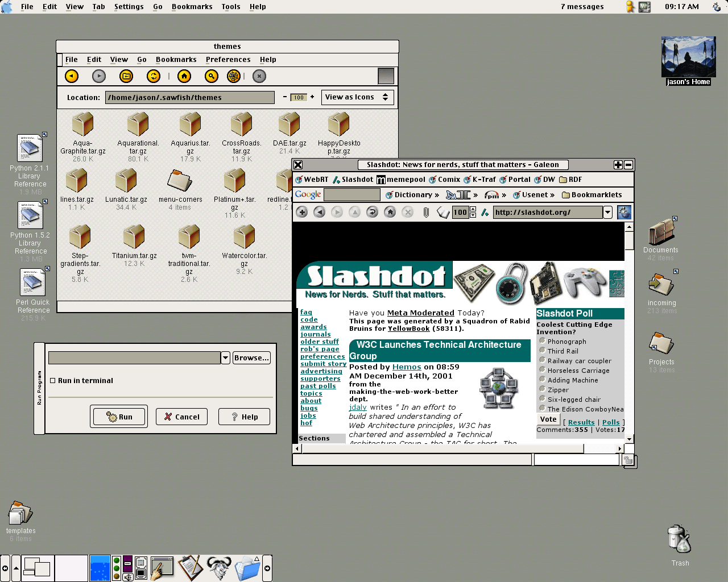728x582 pixels.
Task: Click the Reload icon in themes window
Action: click(x=154, y=76)
